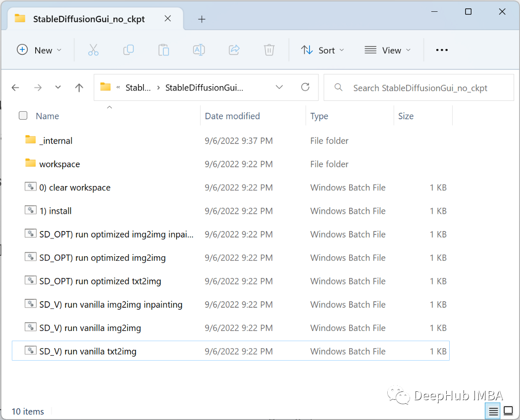
Task: Sort by Date modified column header
Action: 232,116
